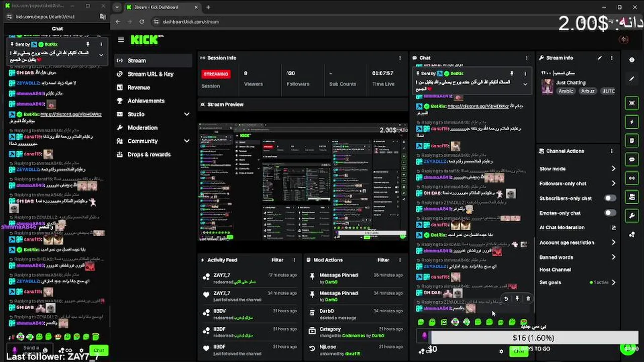Open pinned message options in dashboard chat
The image size is (644, 362).
pyautogui.click(x=525, y=73)
